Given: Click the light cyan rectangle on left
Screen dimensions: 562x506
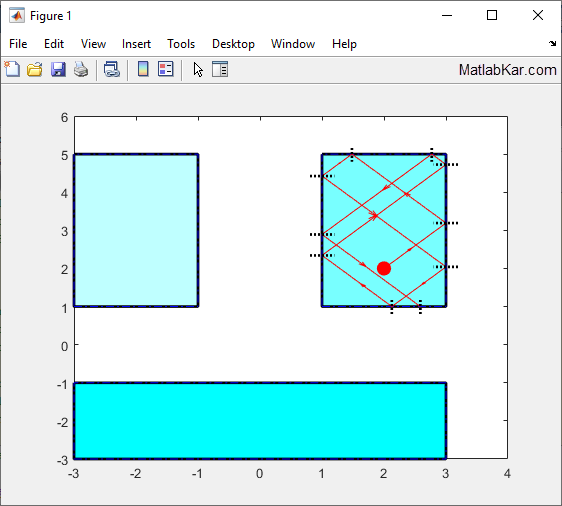Looking at the screenshot, I should tap(136, 230).
